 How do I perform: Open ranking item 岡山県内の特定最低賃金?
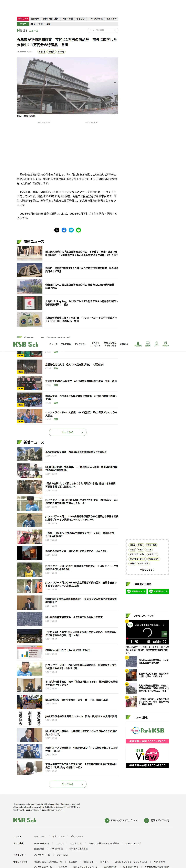point(147,662)
